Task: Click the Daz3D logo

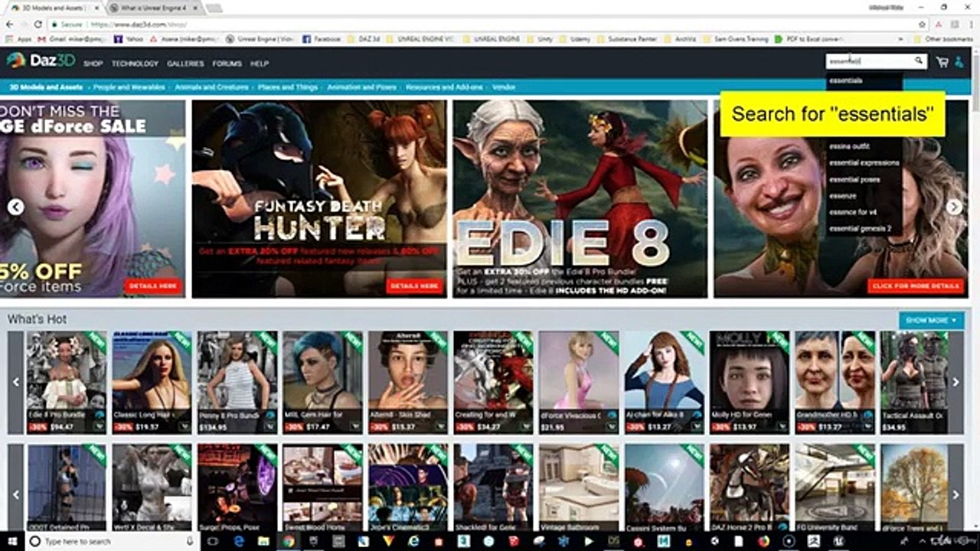Action: (x=39, y=61)
